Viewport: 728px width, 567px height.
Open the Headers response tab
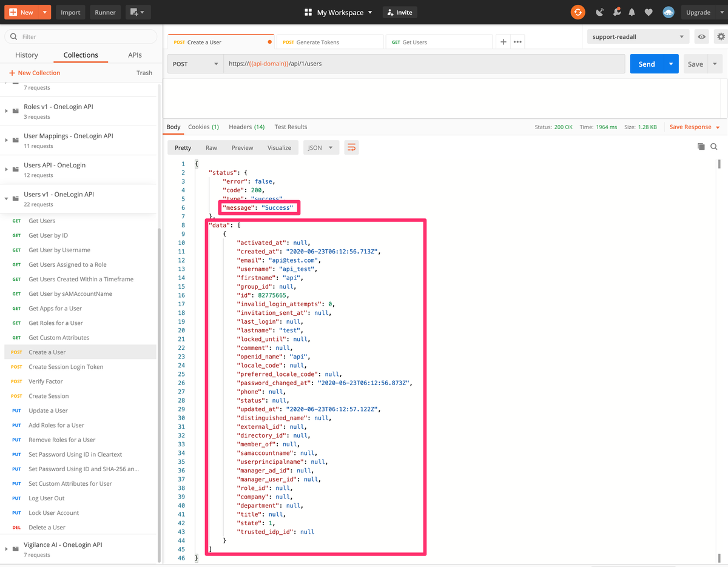point(246,127)
